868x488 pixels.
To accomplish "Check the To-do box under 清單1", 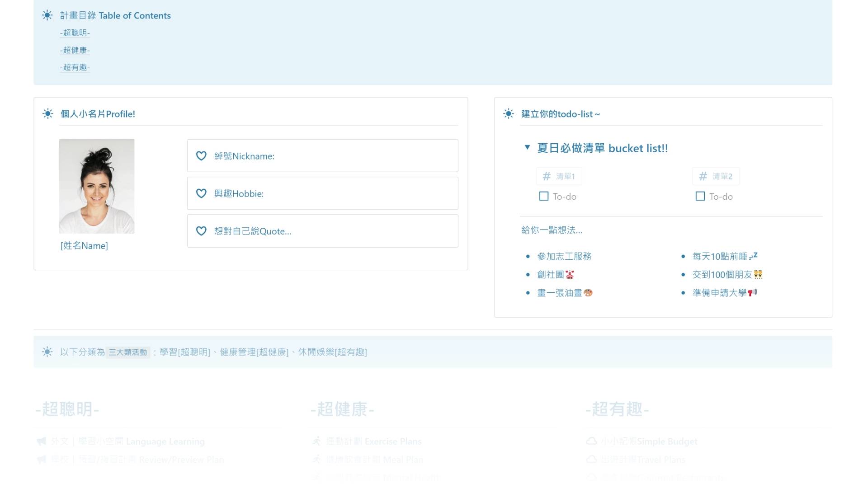I will (x=544, y=196).
